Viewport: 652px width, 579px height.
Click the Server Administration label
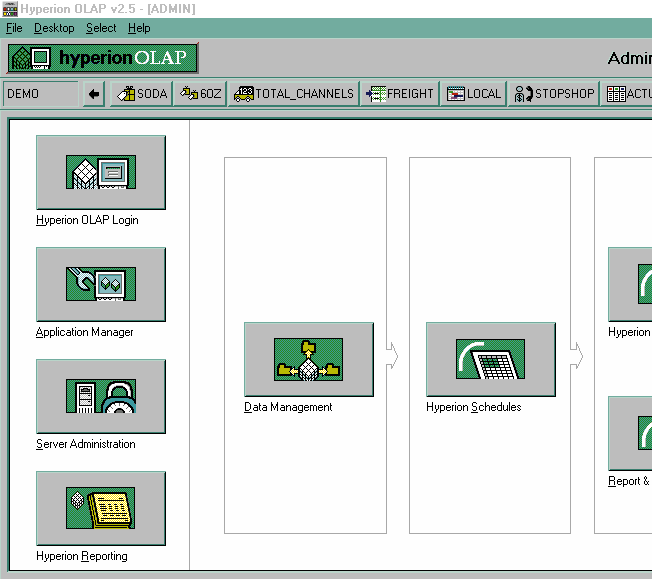tap(86, 444)
